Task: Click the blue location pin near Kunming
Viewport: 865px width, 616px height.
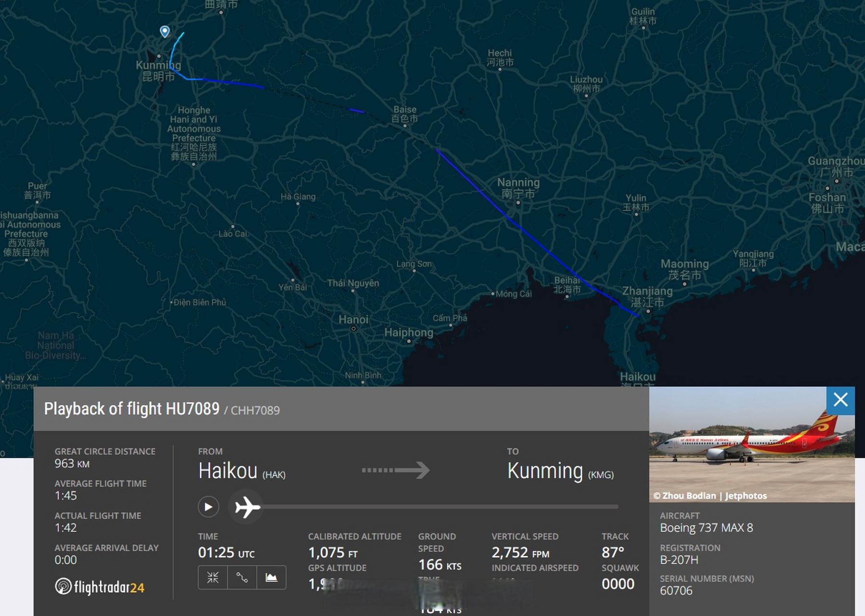Action: click(165, 31)
